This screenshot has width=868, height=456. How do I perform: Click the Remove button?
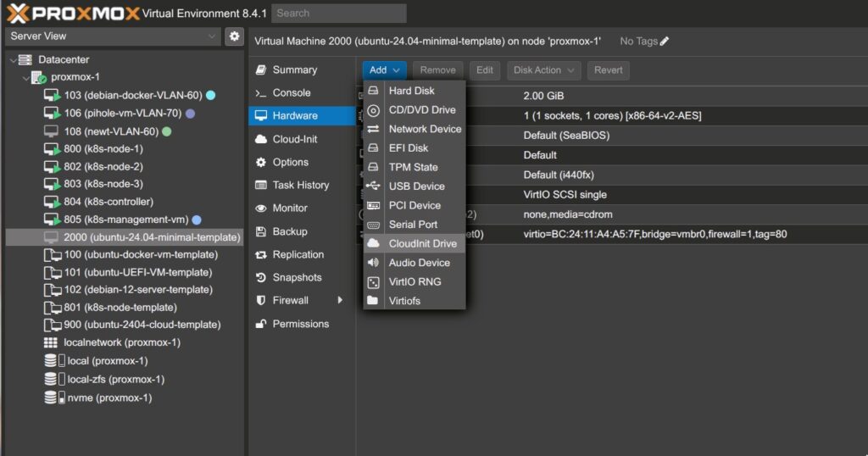(437, 70)
